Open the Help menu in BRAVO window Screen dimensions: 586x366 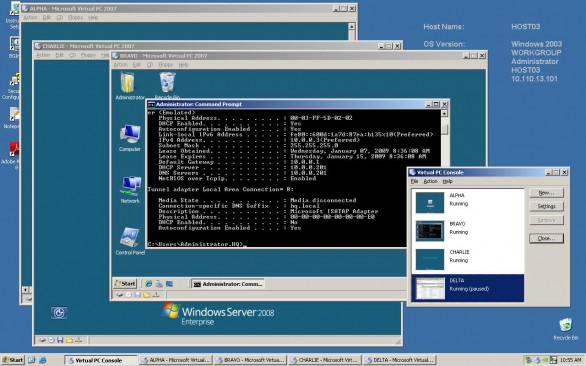[183, 65]
